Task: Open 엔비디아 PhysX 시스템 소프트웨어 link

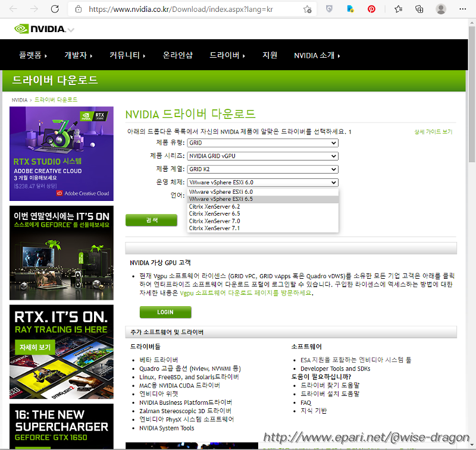Action: (186, 419)
